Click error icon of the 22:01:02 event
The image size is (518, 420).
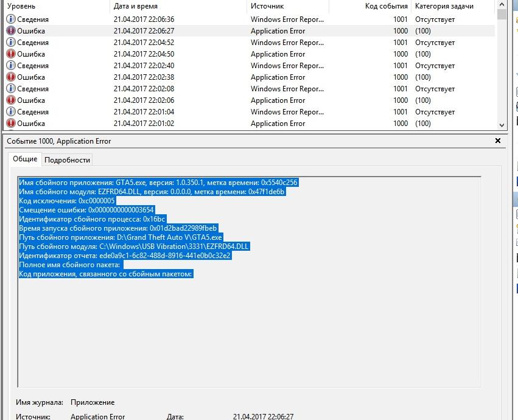(x=11, y=123)
